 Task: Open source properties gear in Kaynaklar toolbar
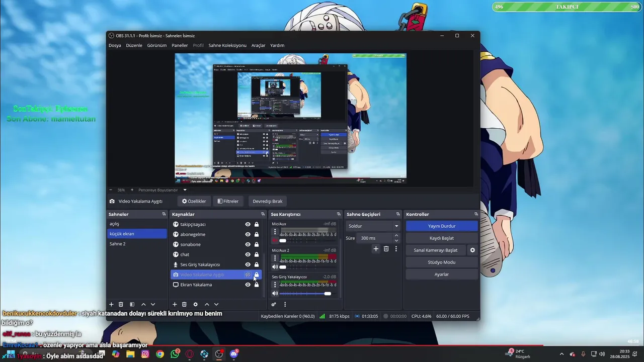pos(195,304)
